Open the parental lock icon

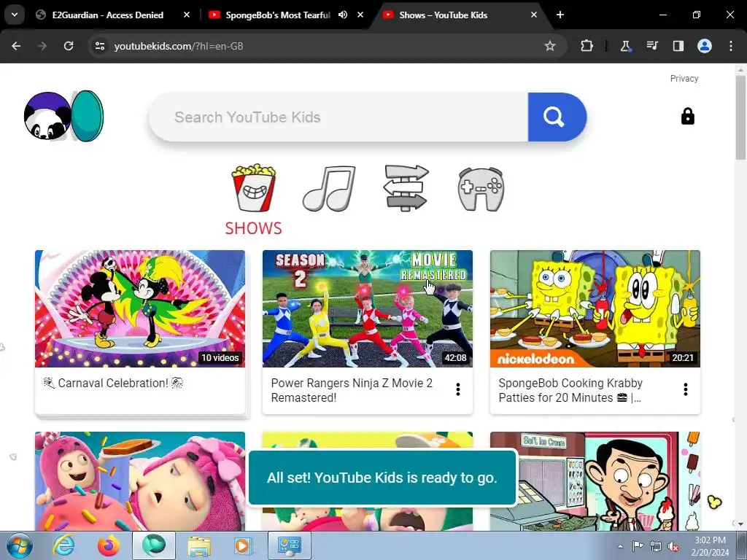tap(687, 116)
